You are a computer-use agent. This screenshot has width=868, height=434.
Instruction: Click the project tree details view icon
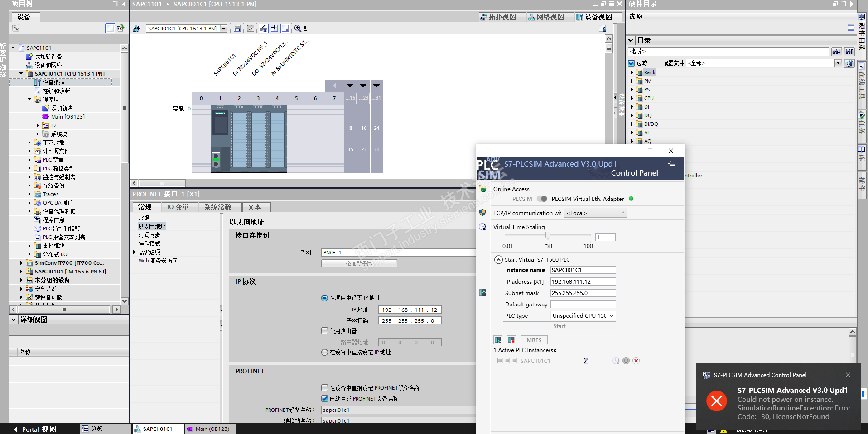(110, 28)
